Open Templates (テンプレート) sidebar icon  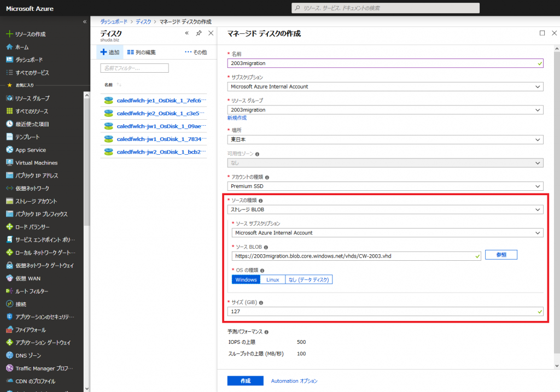click(x=10, y=137)
